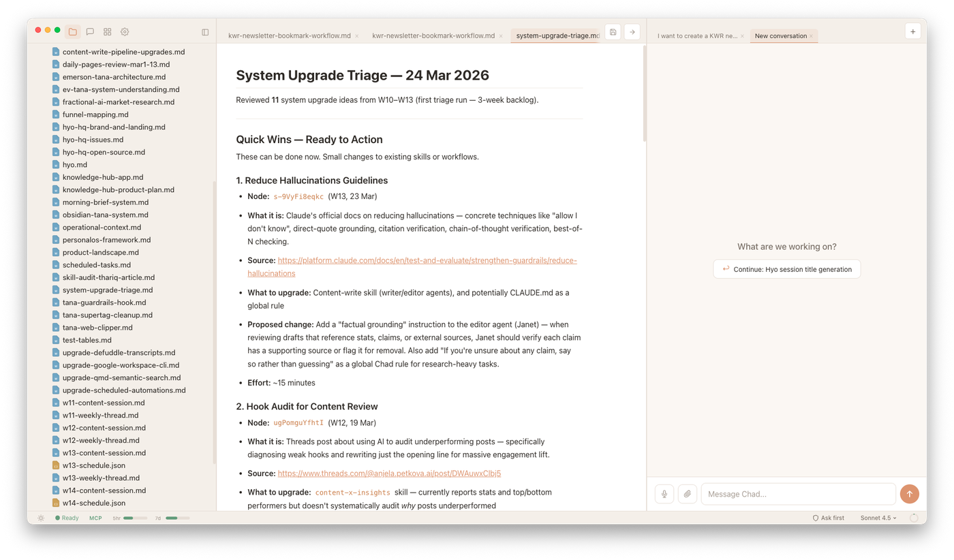Click the MCP status indicator
The image size is (954, 560).
pyautogui.click(x=95, y=518)
